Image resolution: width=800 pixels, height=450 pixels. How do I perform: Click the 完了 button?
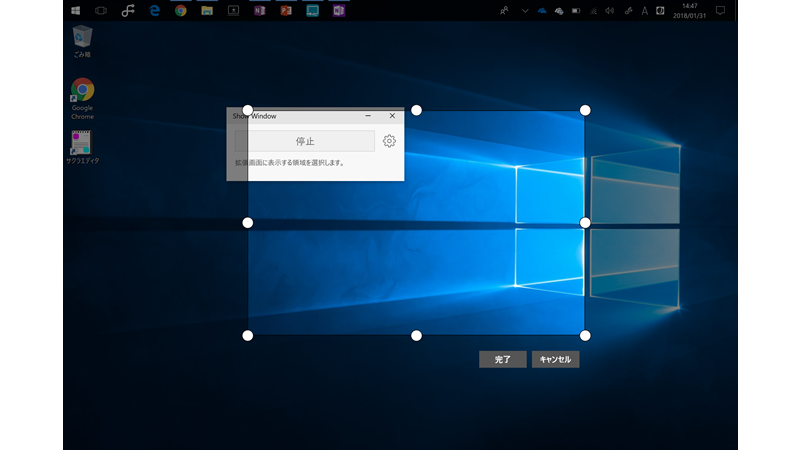[x=503, y=359]
